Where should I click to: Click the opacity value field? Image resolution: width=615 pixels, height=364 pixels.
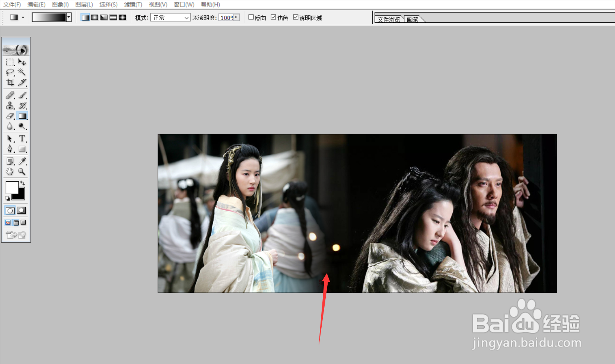pos(226,17)
